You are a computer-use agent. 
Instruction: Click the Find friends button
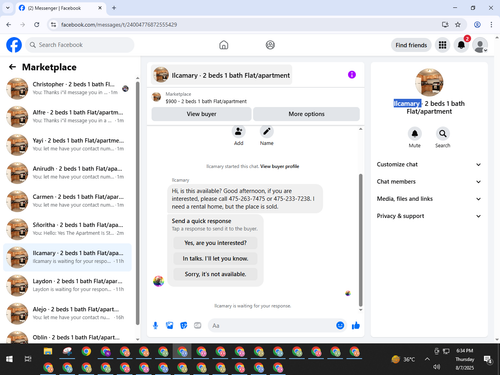411,45
